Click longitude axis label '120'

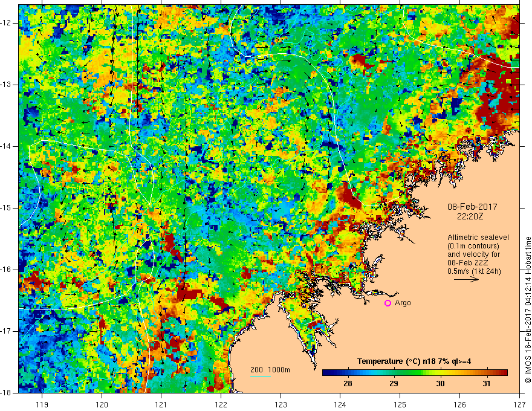102,404
